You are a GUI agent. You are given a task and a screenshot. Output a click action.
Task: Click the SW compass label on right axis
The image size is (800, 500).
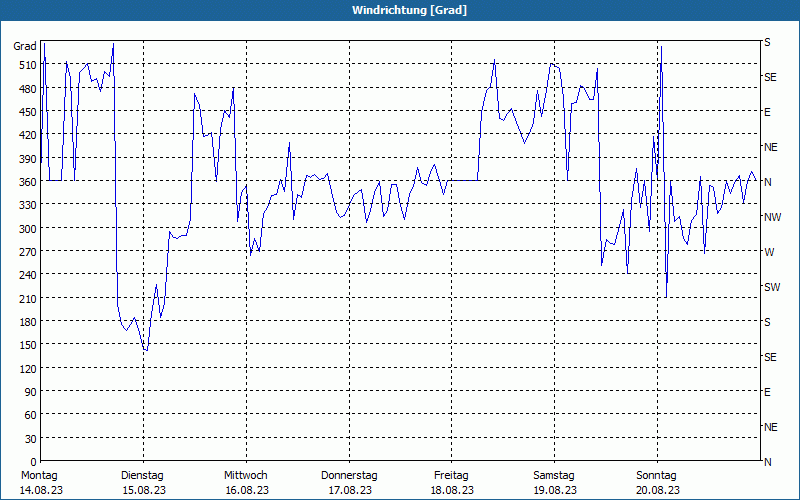point(772,287)
